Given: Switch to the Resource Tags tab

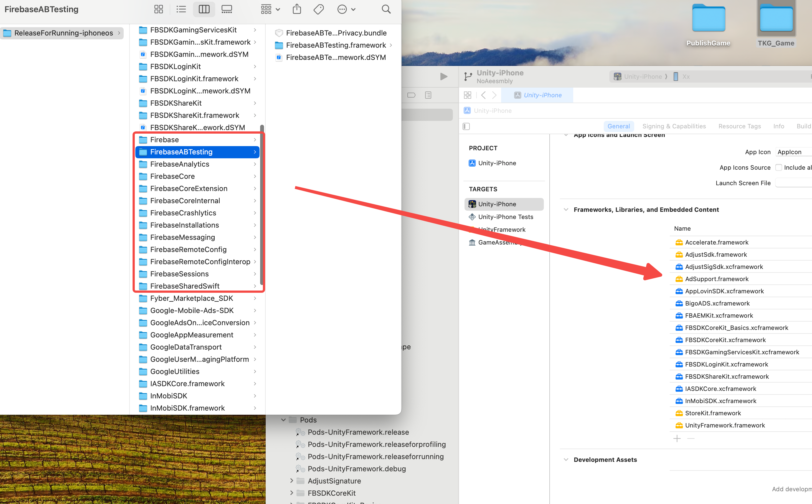Looking at the screenshot, I should pos(739,126).
